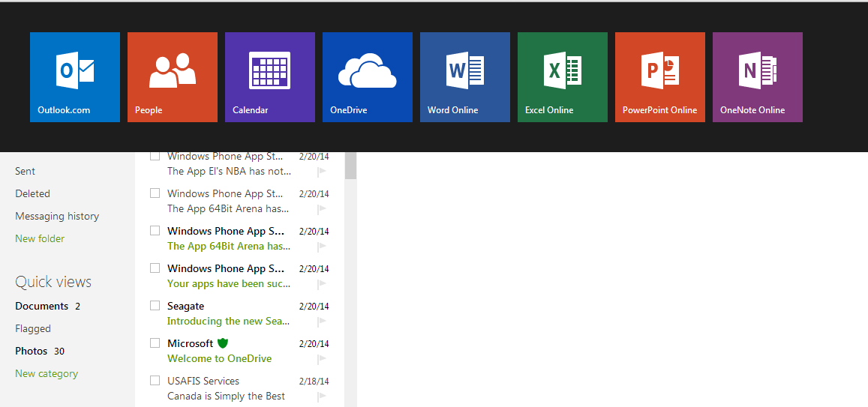Screen dimensions: 868x407
Task: Open the People tile
Action: 172,77
